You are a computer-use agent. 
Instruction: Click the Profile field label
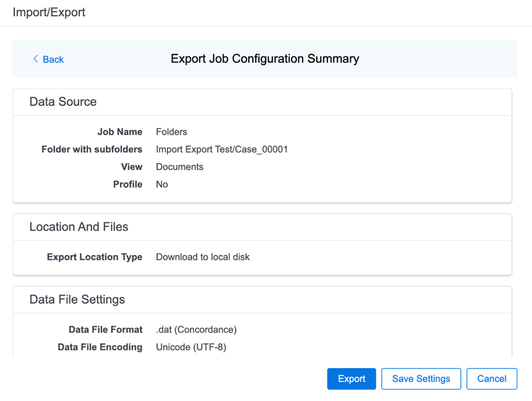click(x=127, y=185)
